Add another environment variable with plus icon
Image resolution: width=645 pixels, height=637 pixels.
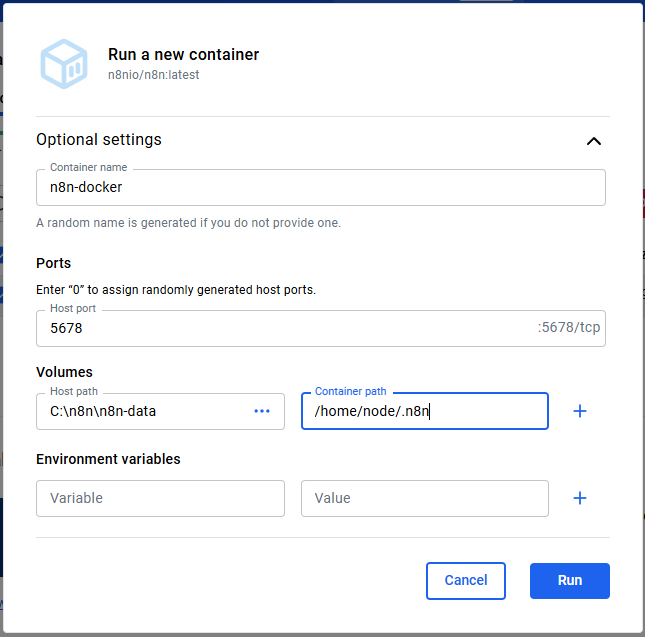(580, 498)
